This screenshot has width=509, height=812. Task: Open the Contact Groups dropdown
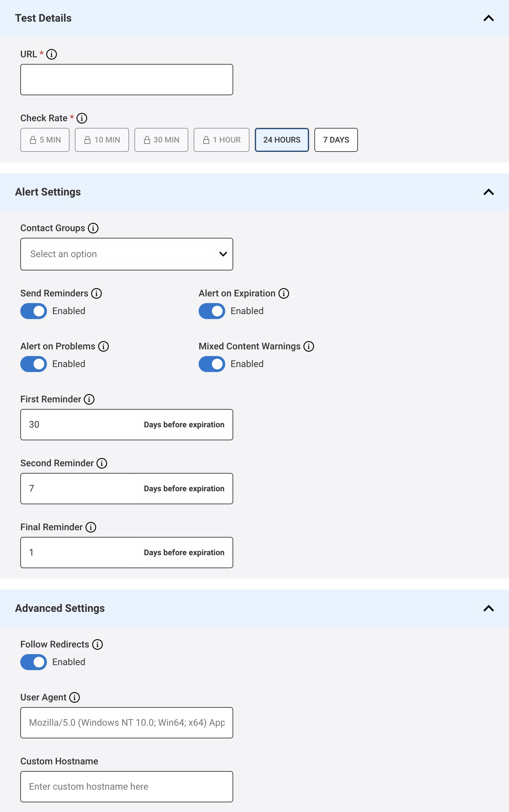[126, 254]
